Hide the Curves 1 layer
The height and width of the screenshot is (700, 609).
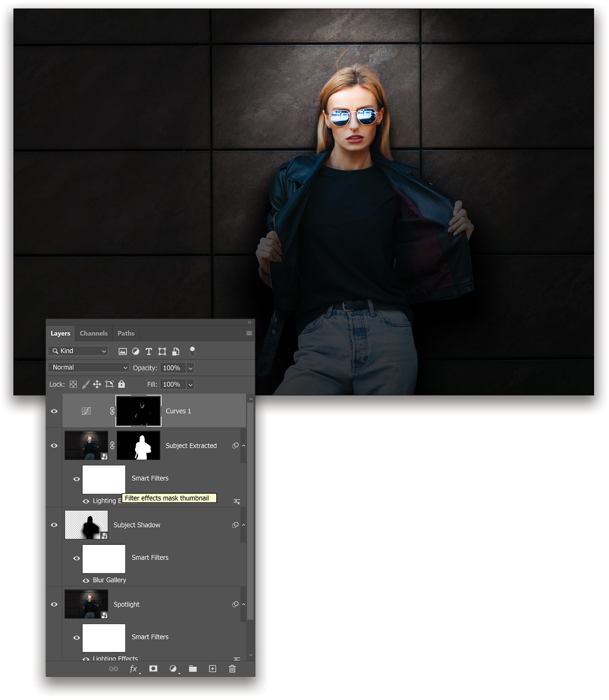tap(54, 411)
